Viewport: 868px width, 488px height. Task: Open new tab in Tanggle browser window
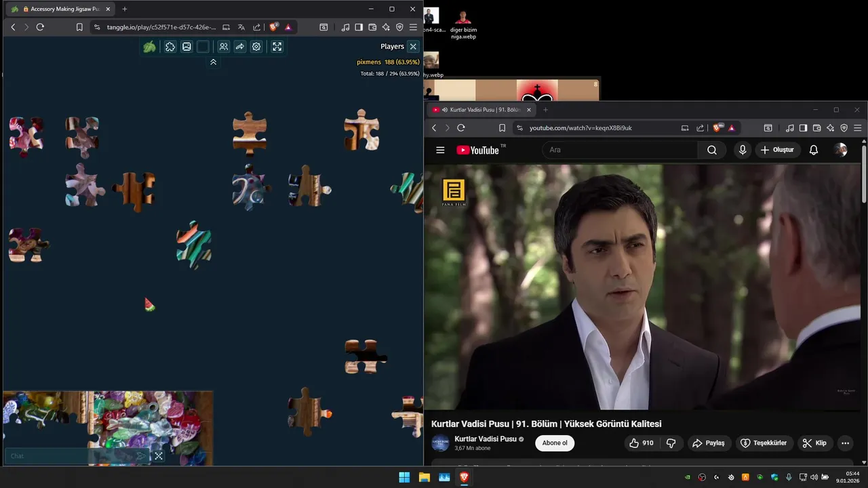[x=124, y=9]
